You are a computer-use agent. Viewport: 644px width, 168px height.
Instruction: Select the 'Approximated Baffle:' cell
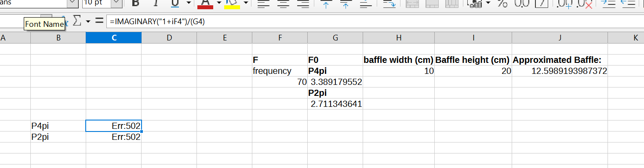pyautogui.click(x=560, y=60)
